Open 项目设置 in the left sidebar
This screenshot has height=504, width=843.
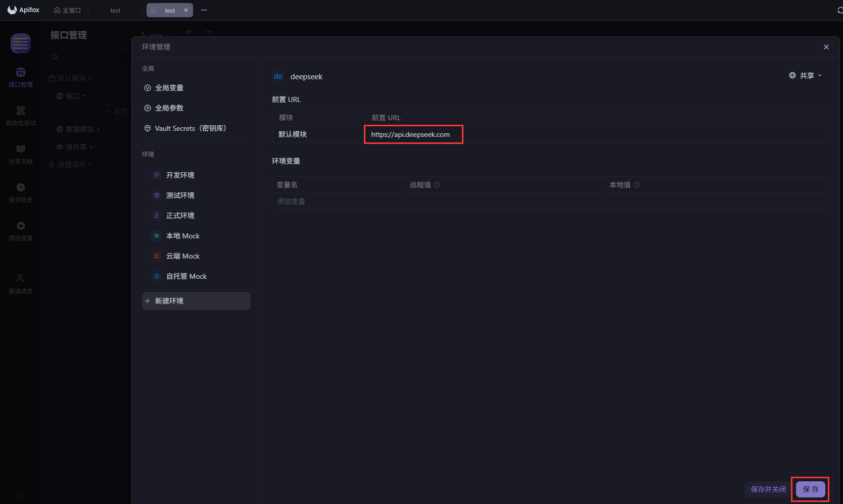pos(21,231)
